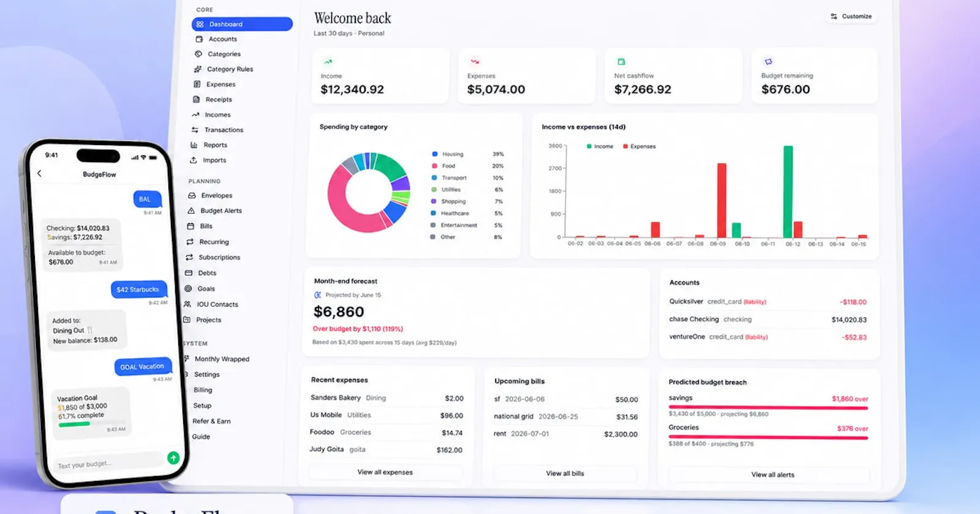
Task: Click the Housing legend color dot
Action: [435, 154]
